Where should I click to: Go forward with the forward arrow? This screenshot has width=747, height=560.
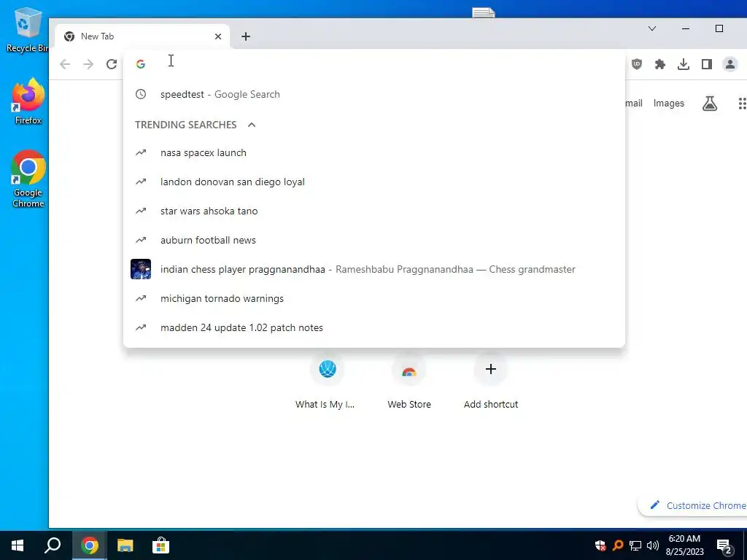(88, 64)
